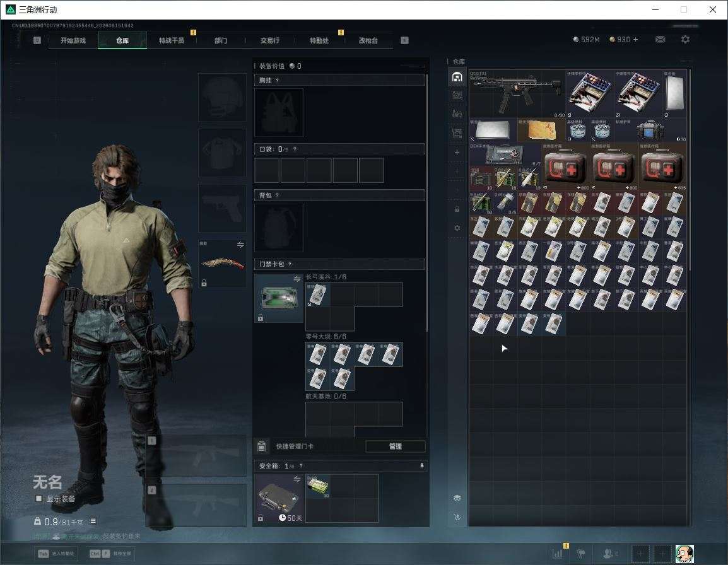Screen dimensions: 728x565
Task: Pin the 安全箱 section with pin icon
Action: tap(421, 465)
